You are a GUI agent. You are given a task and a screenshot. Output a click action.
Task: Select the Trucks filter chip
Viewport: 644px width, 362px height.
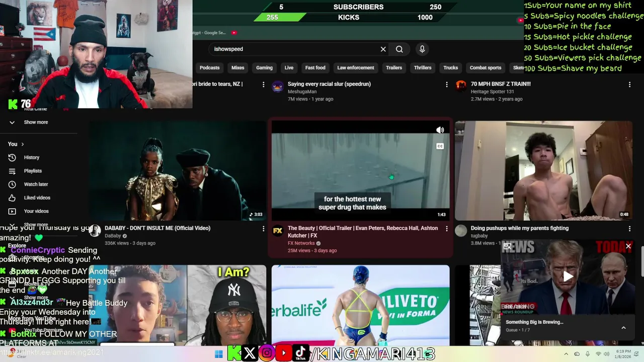click(450, 68)
